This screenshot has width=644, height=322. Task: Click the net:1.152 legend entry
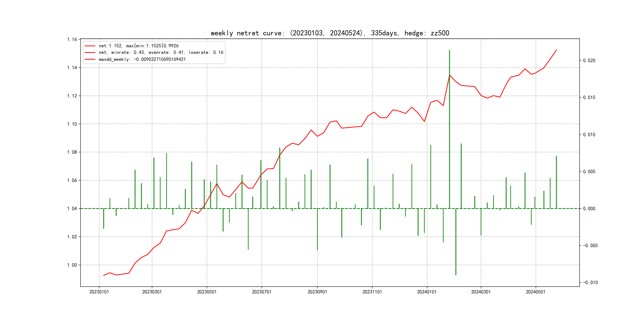pos(139,46)
